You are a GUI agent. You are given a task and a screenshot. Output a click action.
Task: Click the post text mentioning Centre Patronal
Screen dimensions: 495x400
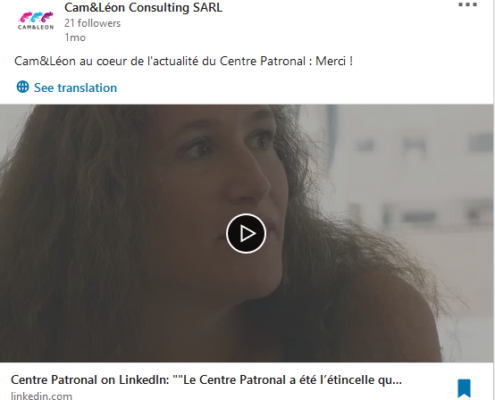(183, 61)
